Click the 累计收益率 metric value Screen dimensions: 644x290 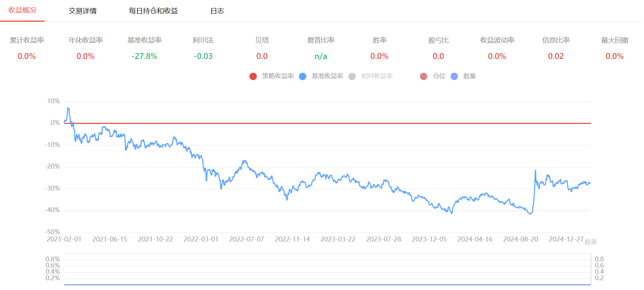click(27, 56)
